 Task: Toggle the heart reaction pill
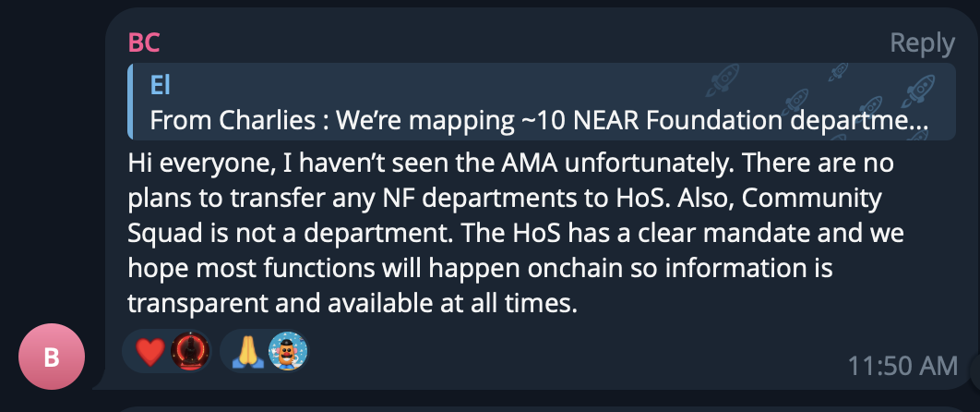click(x=166, y=351)
